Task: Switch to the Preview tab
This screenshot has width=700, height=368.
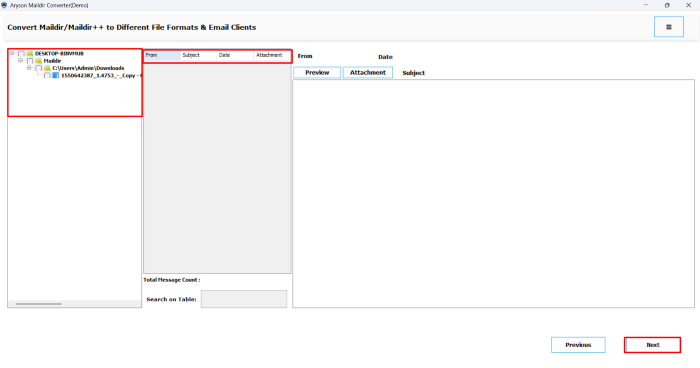Action: pyautogui.click(x=317, y=72)
